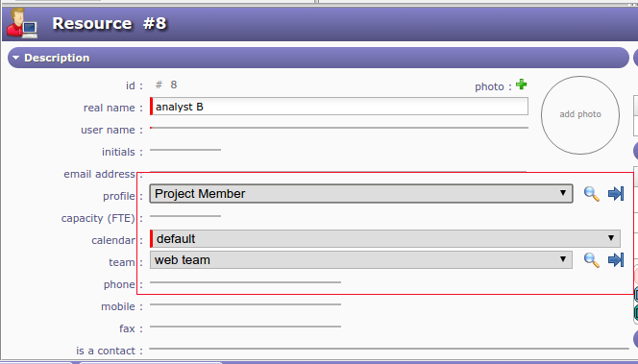The image size is (638, 364).
Task: Open the web team dropdown
Action: pos(361,260)
